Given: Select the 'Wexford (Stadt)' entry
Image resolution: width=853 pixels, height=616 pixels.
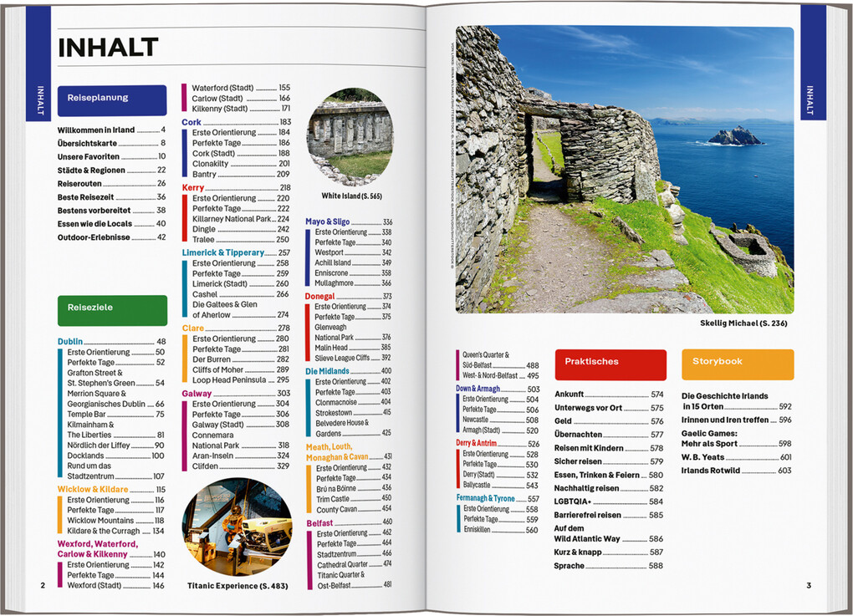Looking at the screenshot, I should [x=116, y=586].
